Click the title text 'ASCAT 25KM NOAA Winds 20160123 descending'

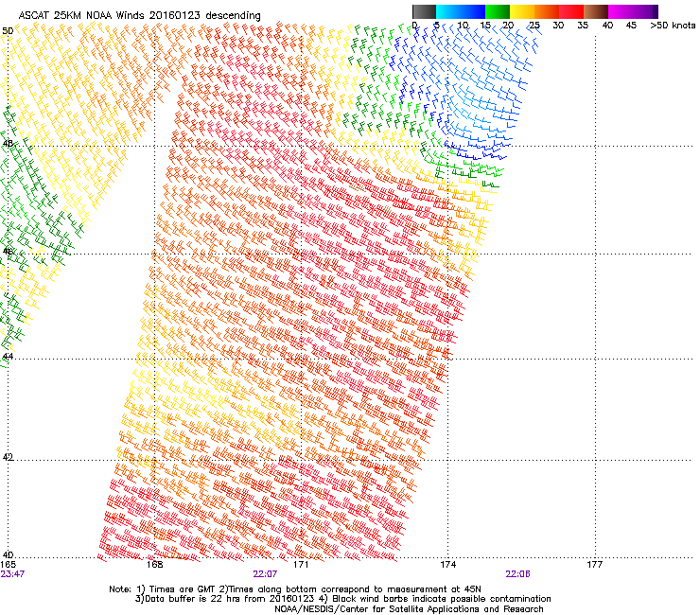tap(139, 15)
